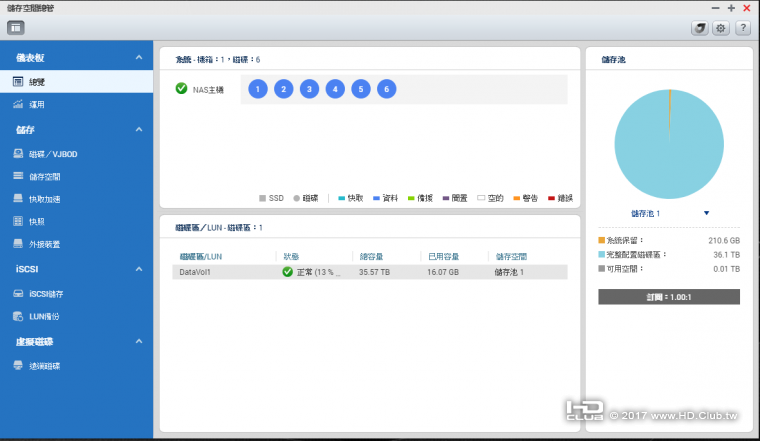Click the sidebar menu icon at top left
The image size is (760, 441).
pyautogui.click(x=15, y=28)
